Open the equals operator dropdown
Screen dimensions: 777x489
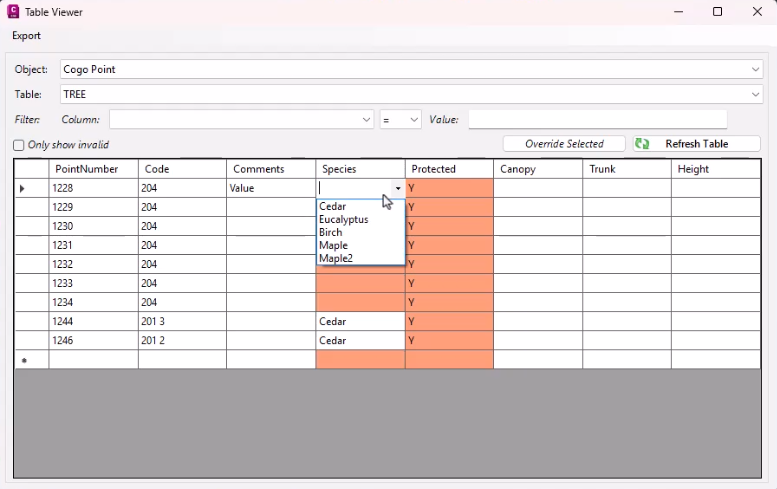coord(413,120)
